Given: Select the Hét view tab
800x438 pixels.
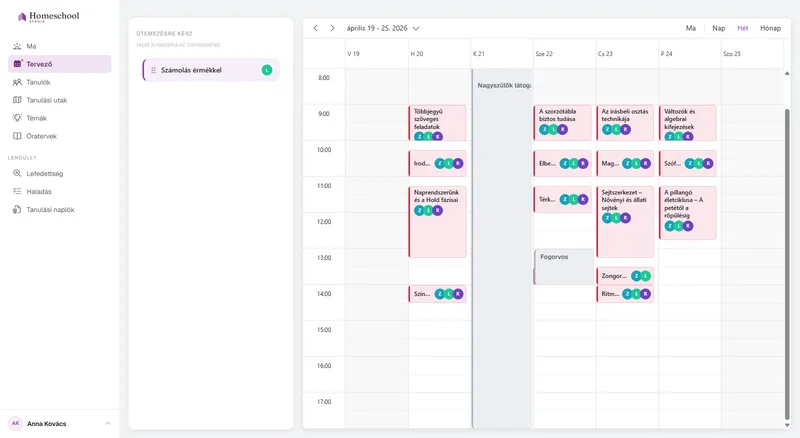Looking at the screenshot, I should [742, 29].
